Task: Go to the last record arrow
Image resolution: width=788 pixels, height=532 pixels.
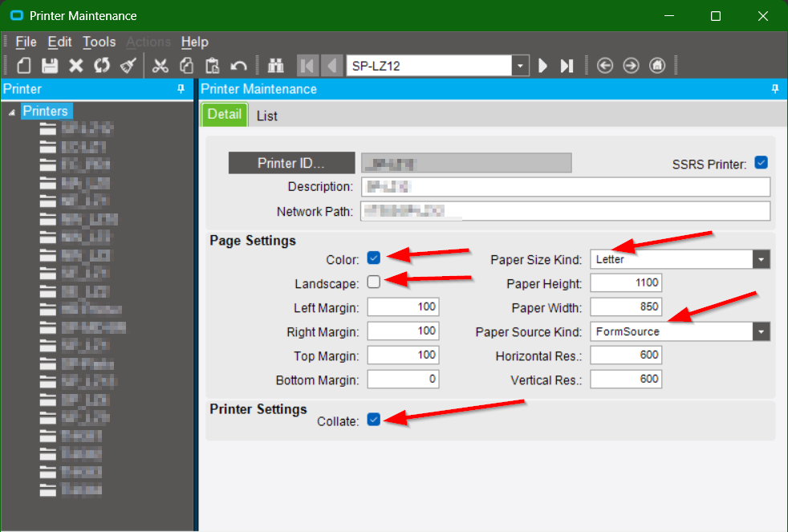Action: [567, 66]
